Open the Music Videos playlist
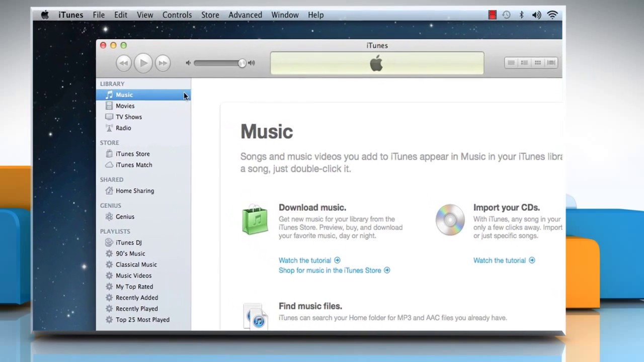This screenshot has width=644, height=362. click(x=143, y=276)
